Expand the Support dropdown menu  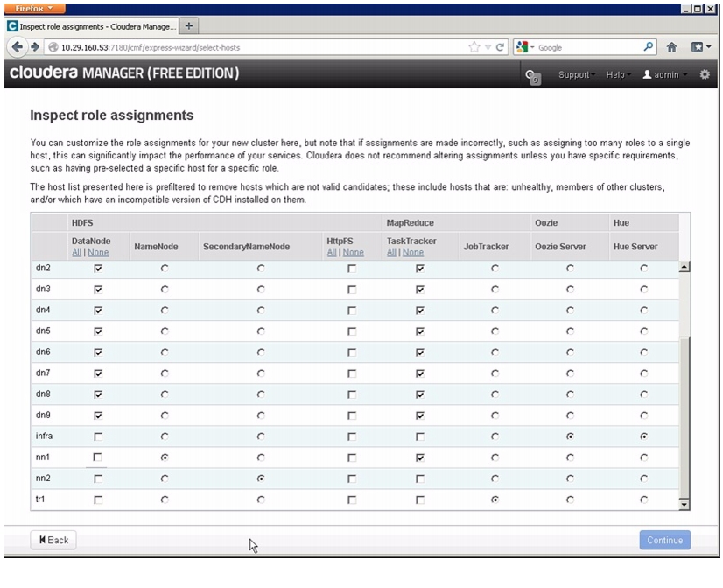click(x=576, y=74)
